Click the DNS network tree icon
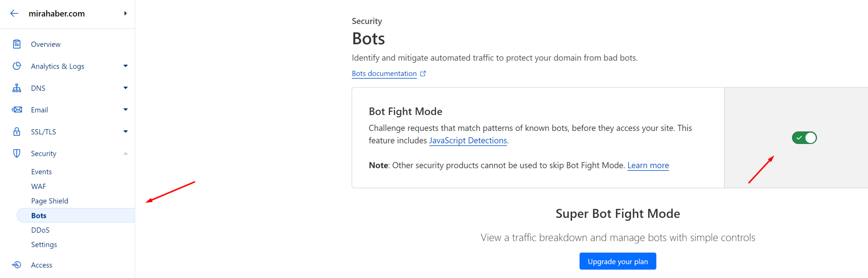Screen dimensions: 868x278 click(x=17, y=88)
